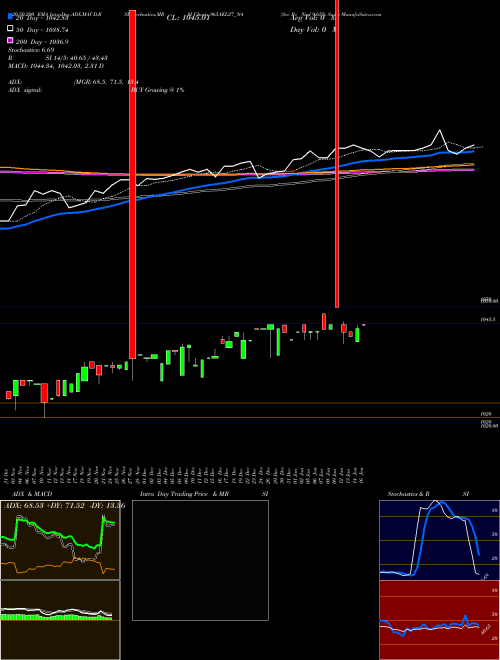Click the empty Intra Day Trading panel
This screenshot has width=500, height=660.
pos(200,560)
